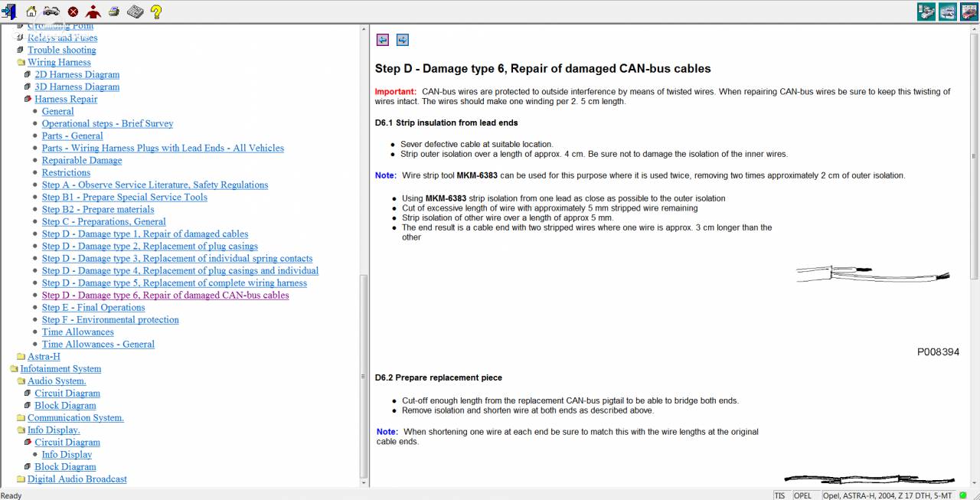Viewport: 980px width, 500px height.
Task: Click the book icon beside Trouble shooting
Action: point(21,50)
